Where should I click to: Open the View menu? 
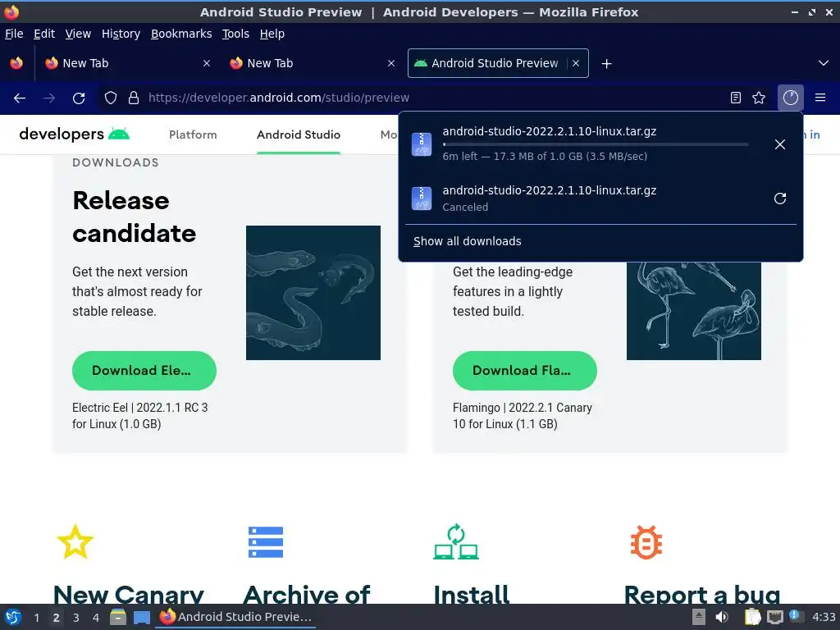[x=78, y=34]
